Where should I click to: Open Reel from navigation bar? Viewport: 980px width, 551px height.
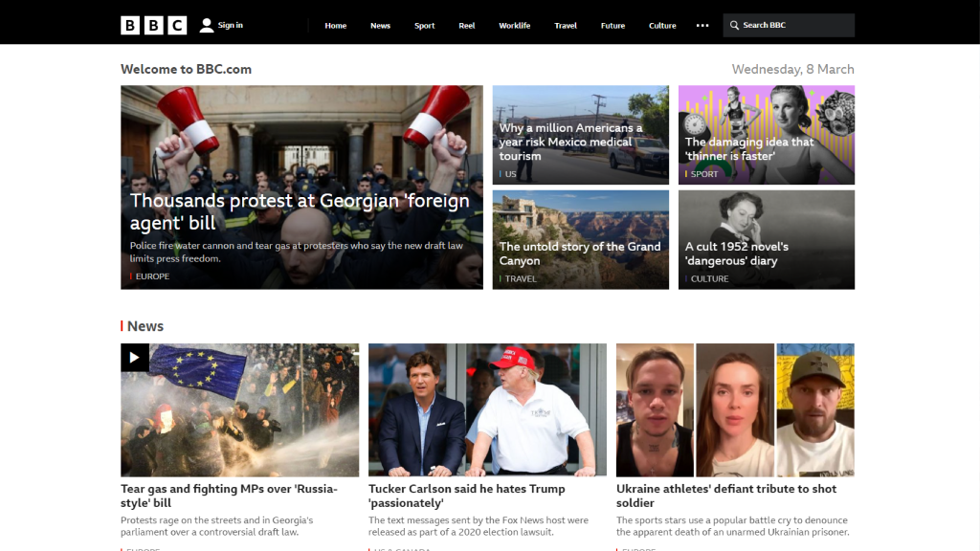[467, 26]
